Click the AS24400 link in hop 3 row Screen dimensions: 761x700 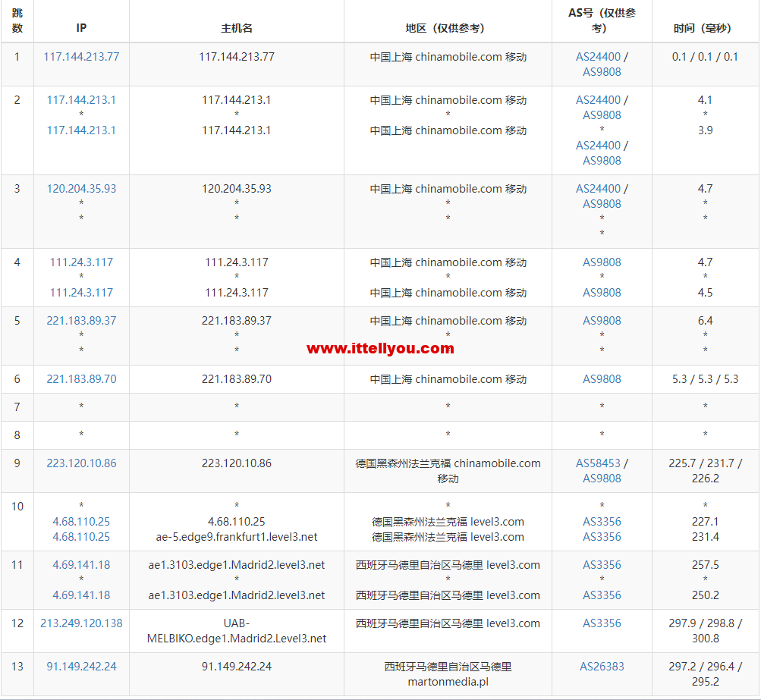click(598, 189)
